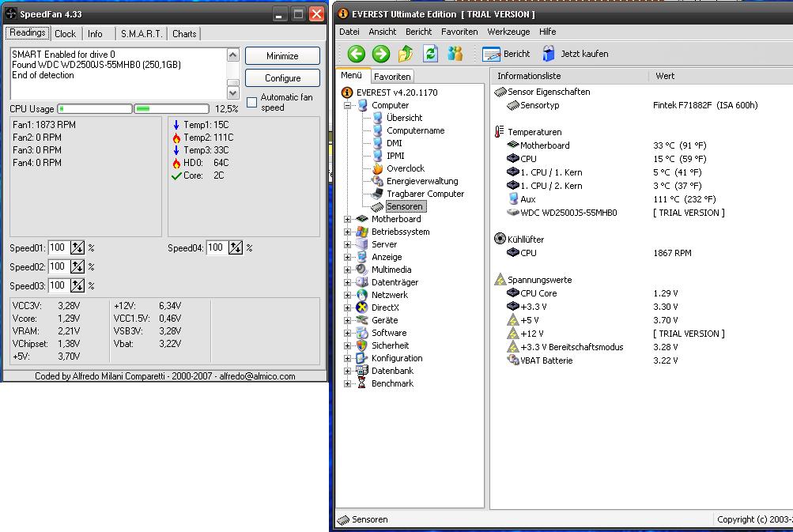Screen dimensions: 793x532
Task: Open the DMI tree entry
Action: click(394, 143)
